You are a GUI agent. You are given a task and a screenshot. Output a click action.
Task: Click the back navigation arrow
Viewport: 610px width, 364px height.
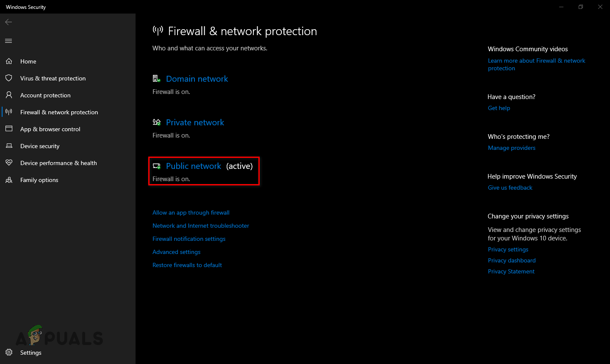(x=8, y=22)
